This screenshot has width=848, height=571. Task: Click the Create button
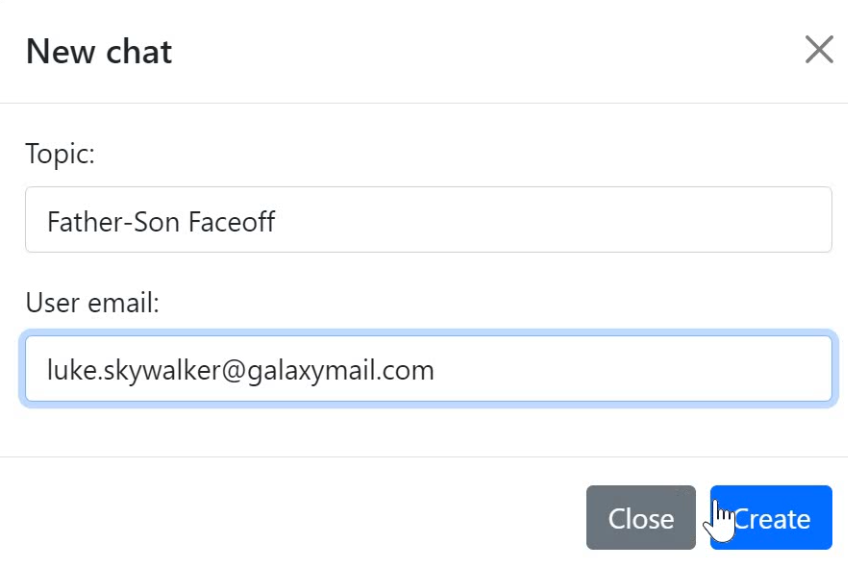click(771, 518)
